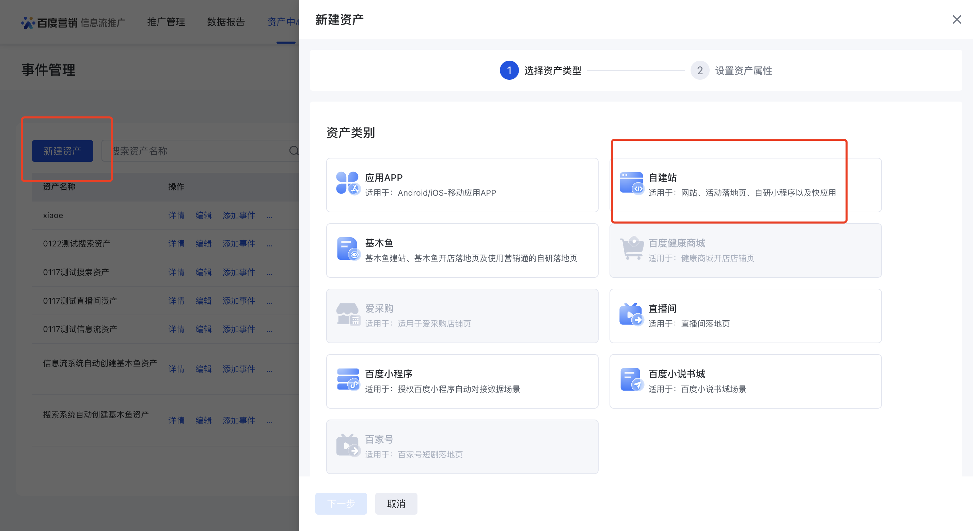Click 添加事件 for 0122测试搜索资产
980x531 pixels.
pyautogui.click(x=239, y=244)
